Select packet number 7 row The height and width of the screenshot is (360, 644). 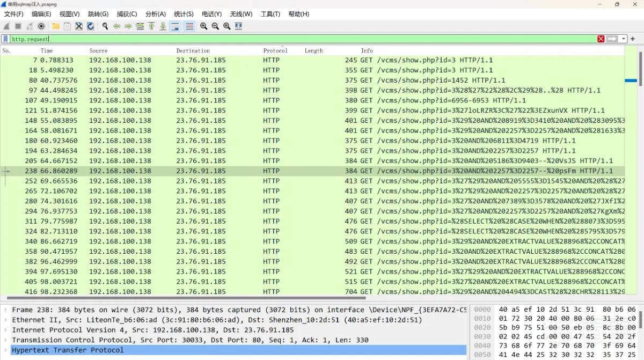tap(312, 60)
